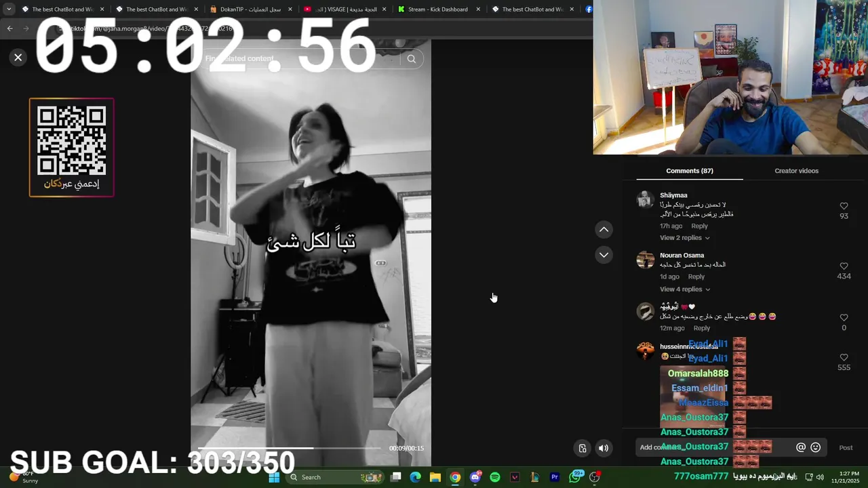Open the streamer webcam overlay
This screenshot has width=868, height=488.
730,77
